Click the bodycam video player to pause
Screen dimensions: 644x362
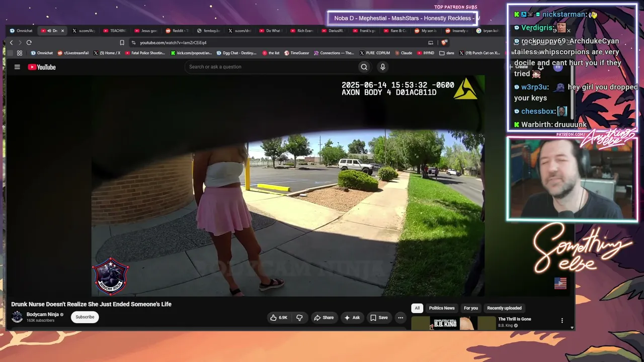pyautogui.click(x=288, y=186)
